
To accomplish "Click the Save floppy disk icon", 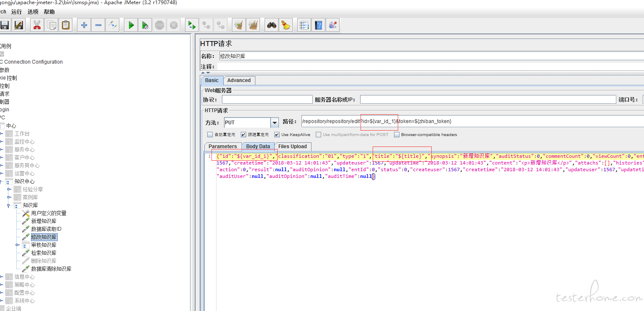I will point(4,25).
